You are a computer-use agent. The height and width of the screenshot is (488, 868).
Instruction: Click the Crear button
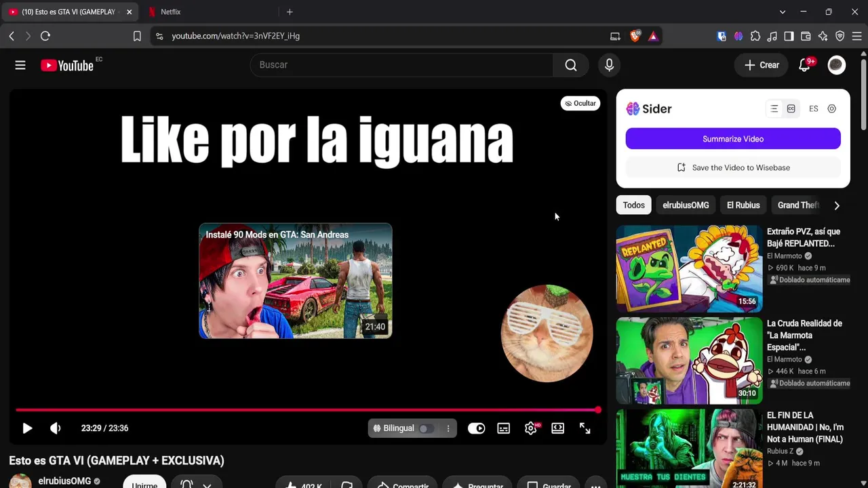click(762, 65)
